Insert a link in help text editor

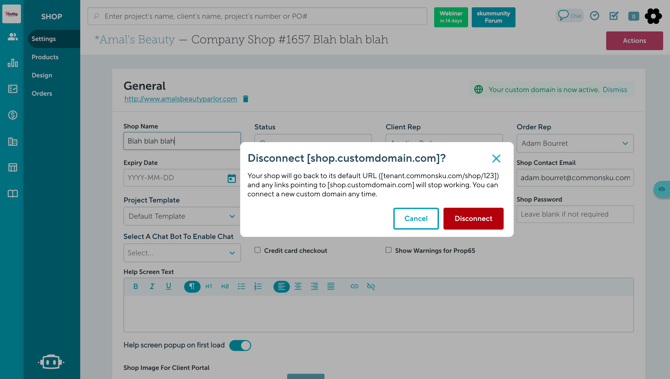pos(354,286)
